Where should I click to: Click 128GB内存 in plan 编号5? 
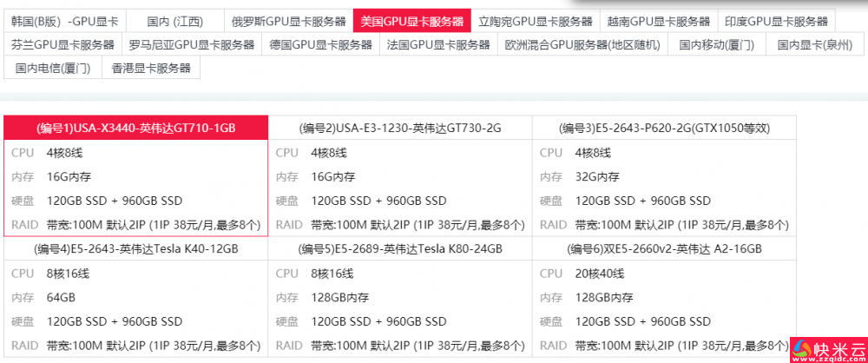point(340,298)
